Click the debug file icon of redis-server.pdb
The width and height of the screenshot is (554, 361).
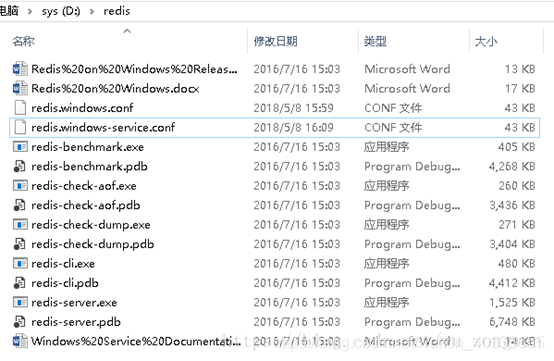tap(19, 321)
